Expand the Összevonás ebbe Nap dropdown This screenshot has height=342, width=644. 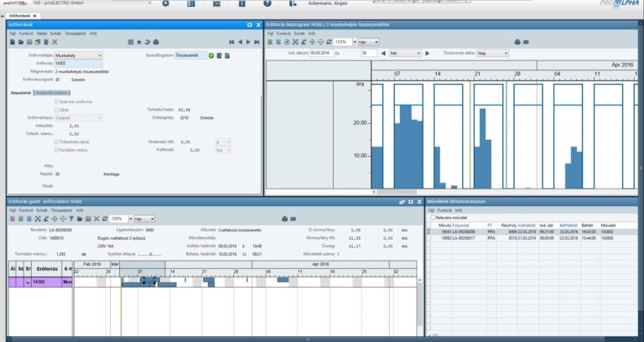506,52
